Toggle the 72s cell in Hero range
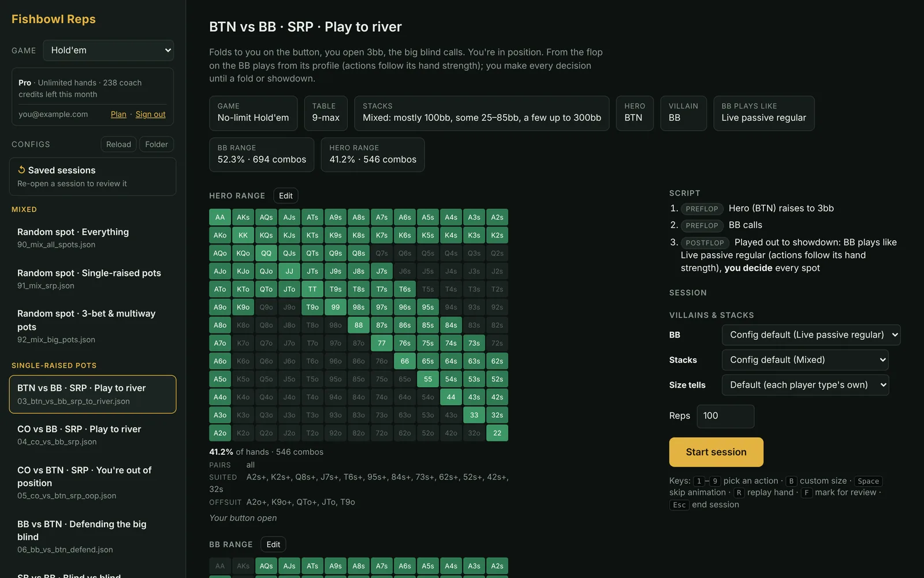The image size is (924, 578). (497, 343)
